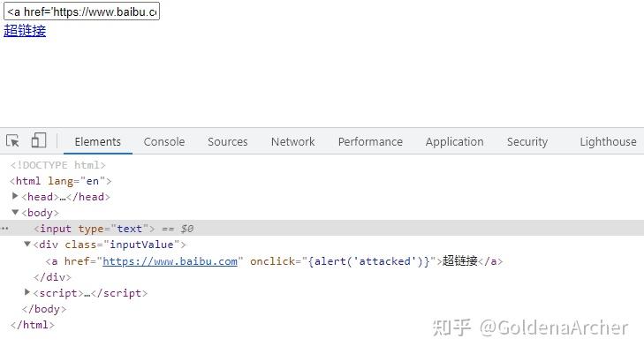Expand the script element node

coord(27,292)
